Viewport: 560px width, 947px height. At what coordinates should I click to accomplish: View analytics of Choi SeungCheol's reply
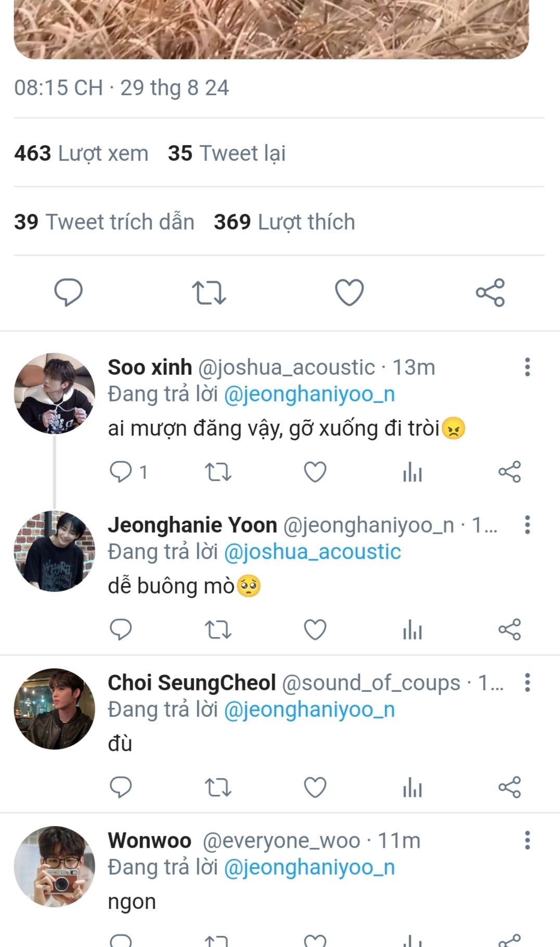412,788
